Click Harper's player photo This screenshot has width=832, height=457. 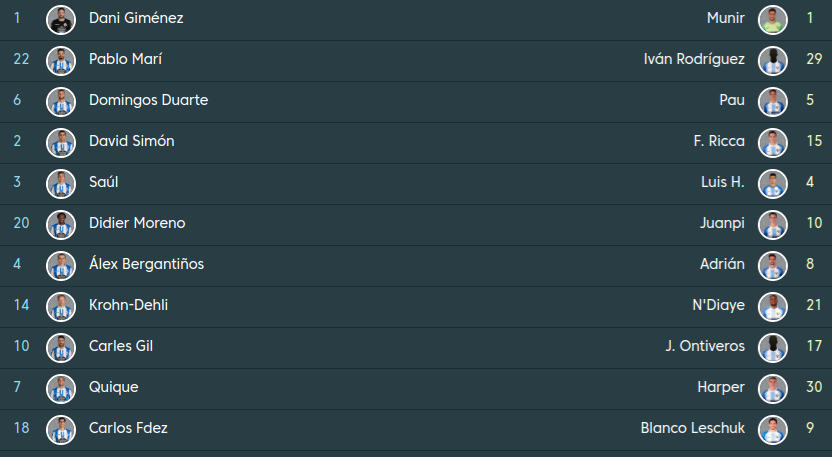tap(772, 388)
